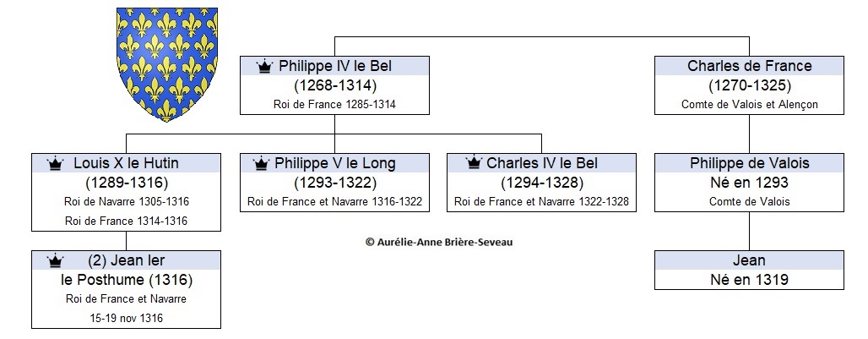Click "Né en 1293" under Philippe de Valois

pyautogui.click(x=749, y=183)
